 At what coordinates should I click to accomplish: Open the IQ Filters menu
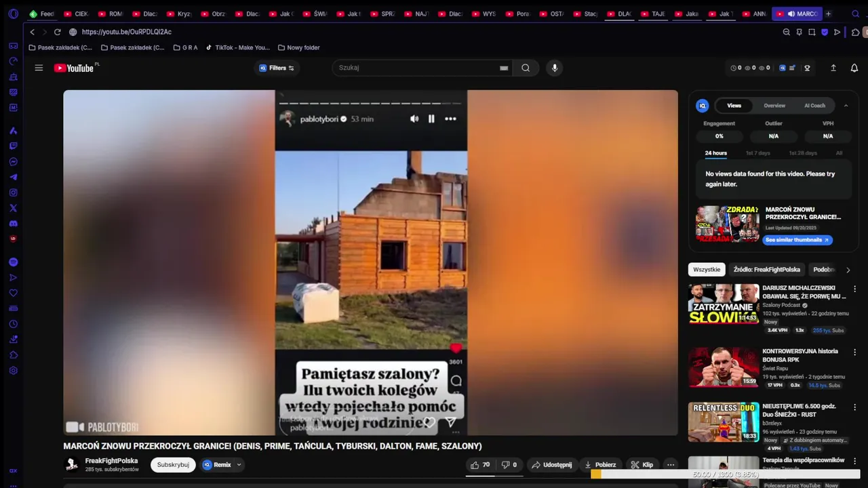click(x=277, y=68)
